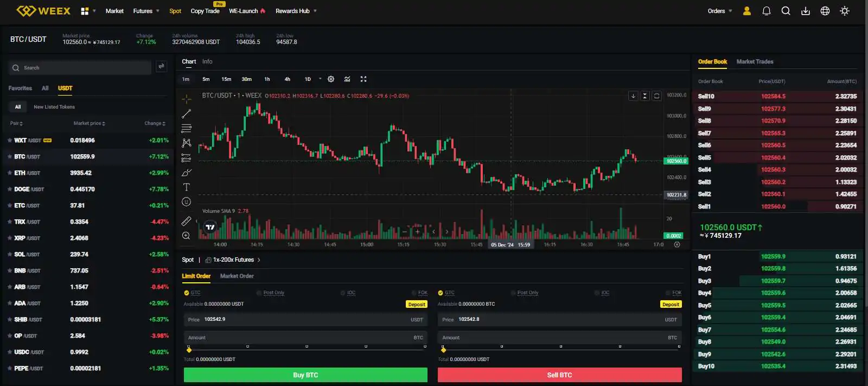
Task: Filter pairs by New Listed Tokens
Action: (x=54, y=107)
